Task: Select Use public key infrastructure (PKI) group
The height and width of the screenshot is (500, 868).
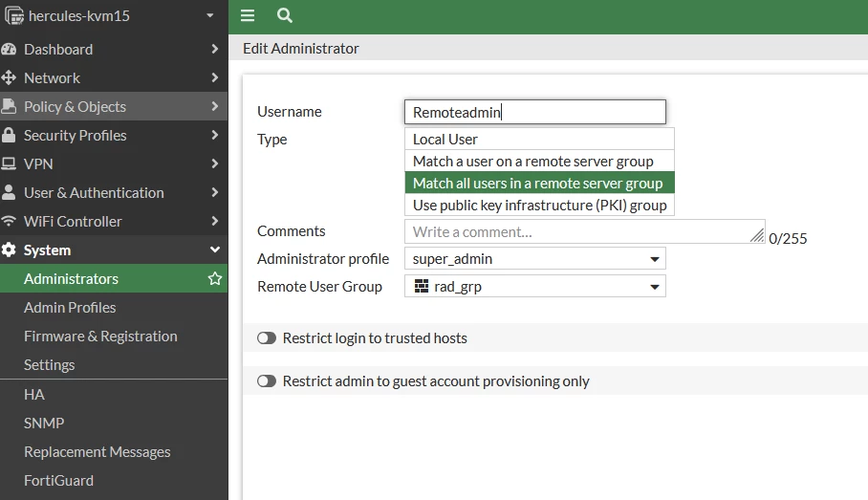Action: tap(540, 205)
